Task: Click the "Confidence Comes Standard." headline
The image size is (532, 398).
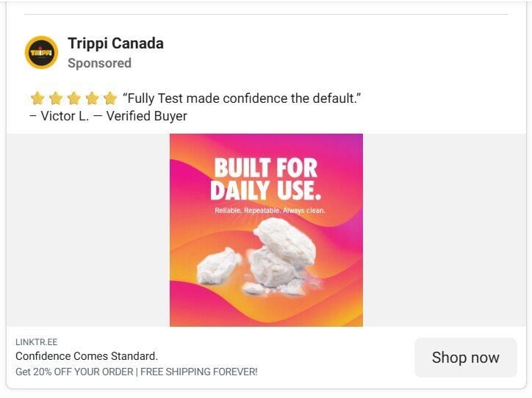Action: tap(87, 356)
